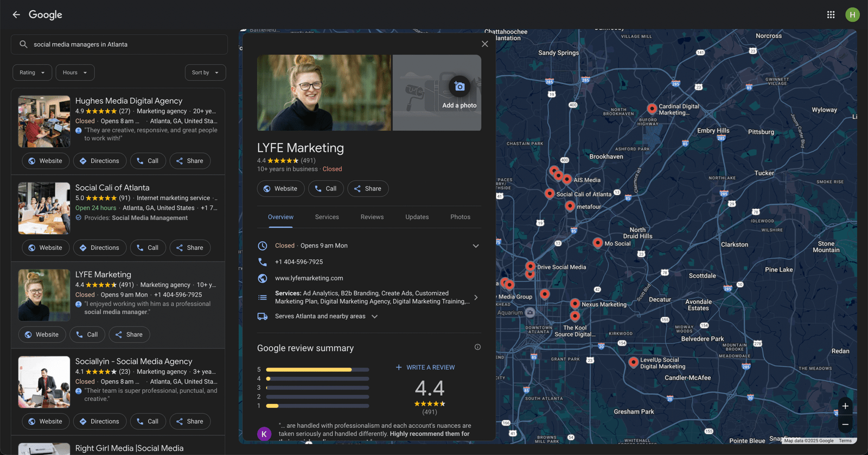Click the search field with Atlanta query

point(119,45)
